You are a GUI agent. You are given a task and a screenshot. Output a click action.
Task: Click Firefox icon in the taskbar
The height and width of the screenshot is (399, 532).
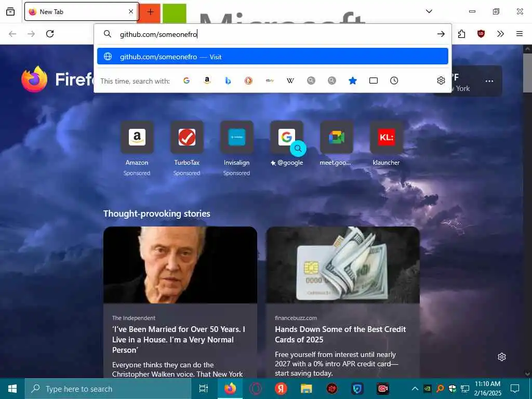pyautogui.click(x=230, y=389)
